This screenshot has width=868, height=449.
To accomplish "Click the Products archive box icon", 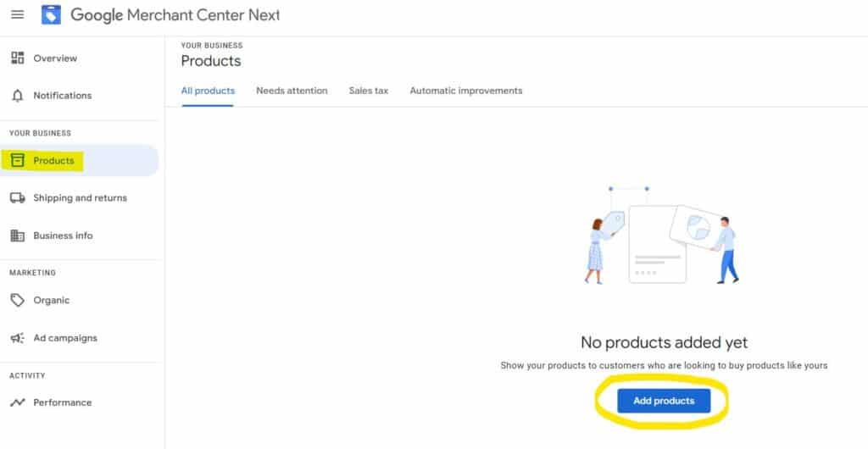I will 18,160.
